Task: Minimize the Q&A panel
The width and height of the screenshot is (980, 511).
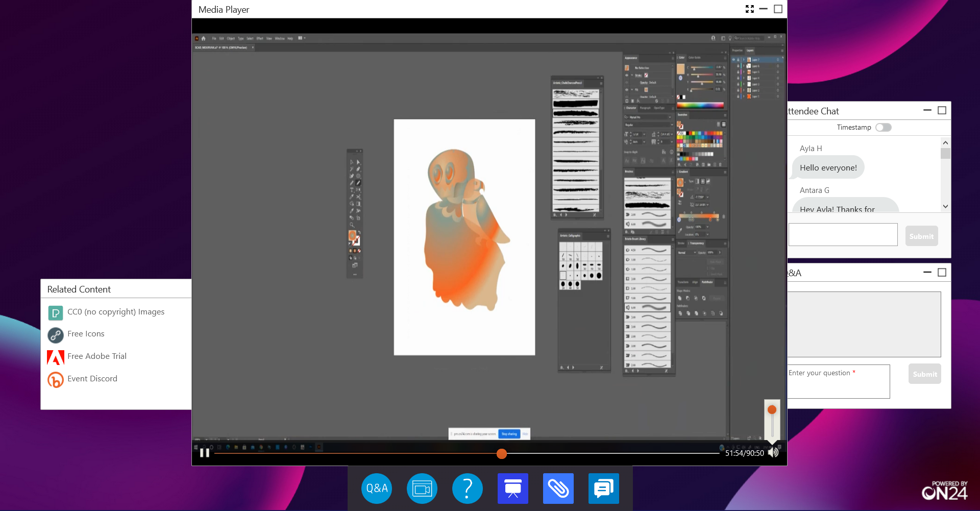Action: click(927, 273)
